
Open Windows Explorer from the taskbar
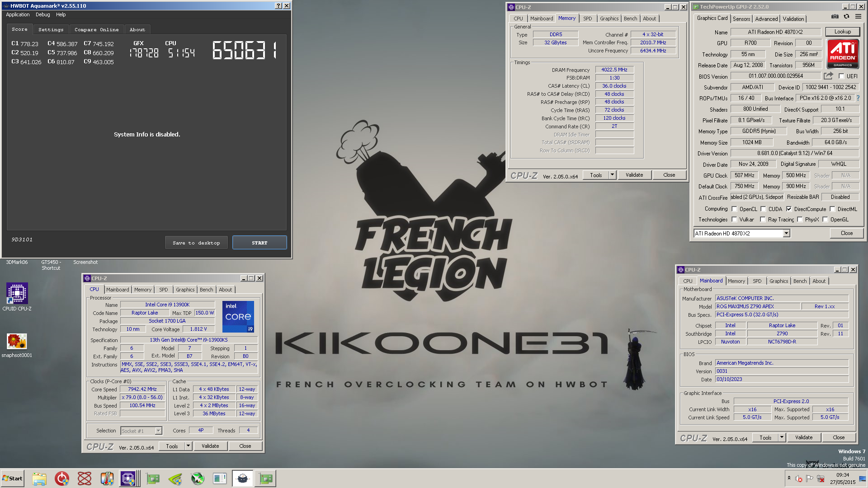pyautogui.click(x=39, y=479)
